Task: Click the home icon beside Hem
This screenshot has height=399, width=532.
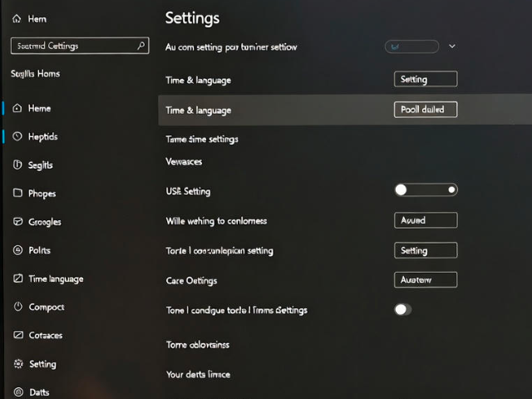Action: click(17, 18)
